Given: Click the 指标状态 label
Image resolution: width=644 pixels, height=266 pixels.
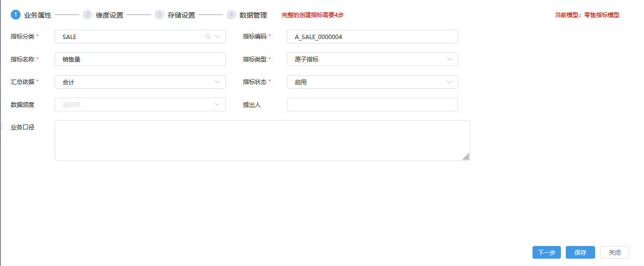Looking at the screenshot, I should coord(255,82).
